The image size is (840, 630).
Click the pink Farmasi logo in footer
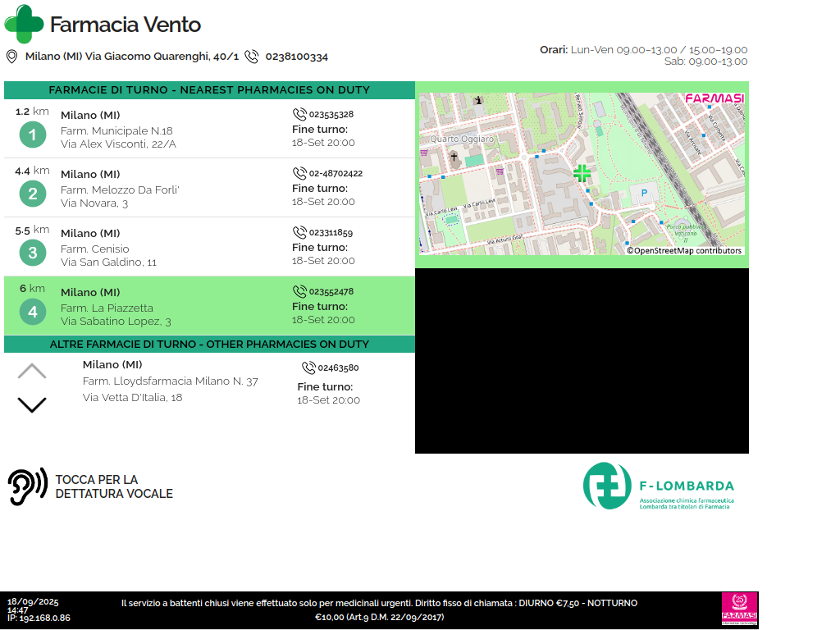739,609
